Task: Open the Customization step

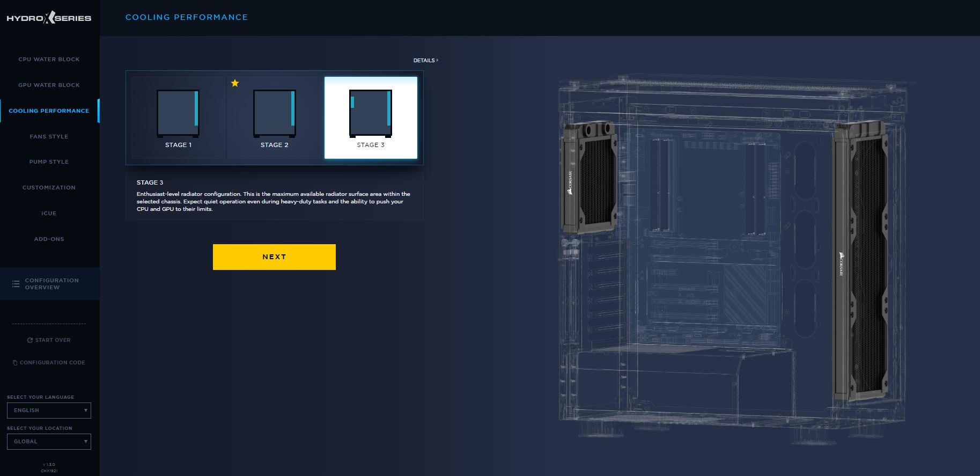Action: (x=49, y=187)
